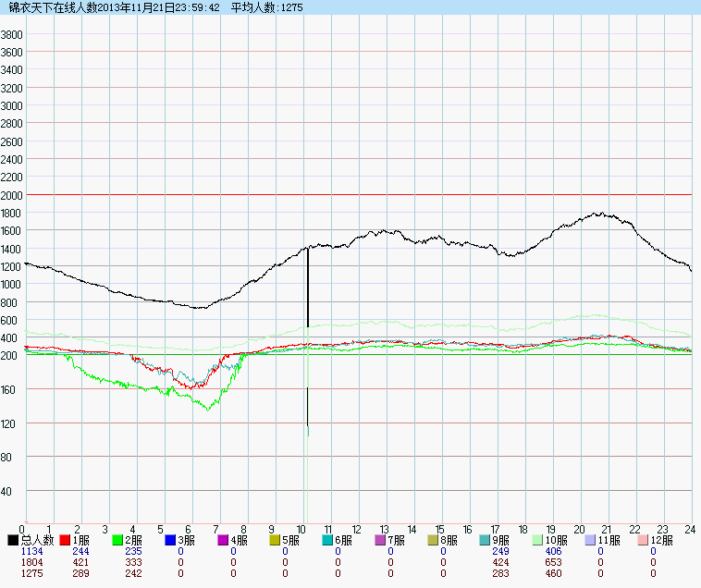Select the purple 4服 legend swatch
Image resolution: width=701 pixels, height=588 pixels.
pos(224,540)
